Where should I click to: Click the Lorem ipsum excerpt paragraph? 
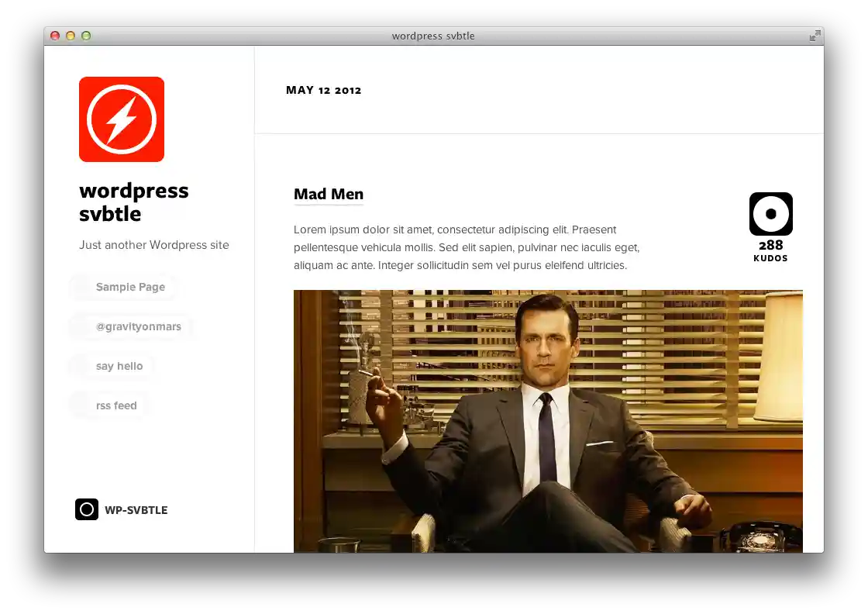tap(467, 247)
